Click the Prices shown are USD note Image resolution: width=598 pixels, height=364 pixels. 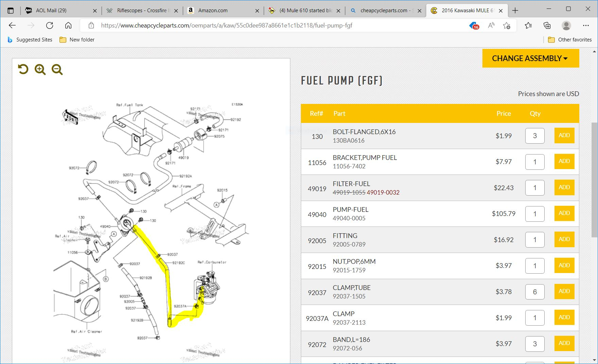[548, 94]
